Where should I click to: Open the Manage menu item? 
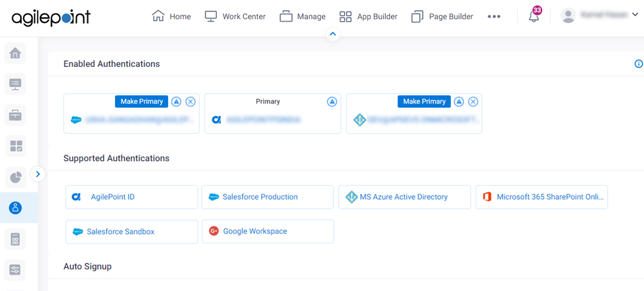click(302, 17)
